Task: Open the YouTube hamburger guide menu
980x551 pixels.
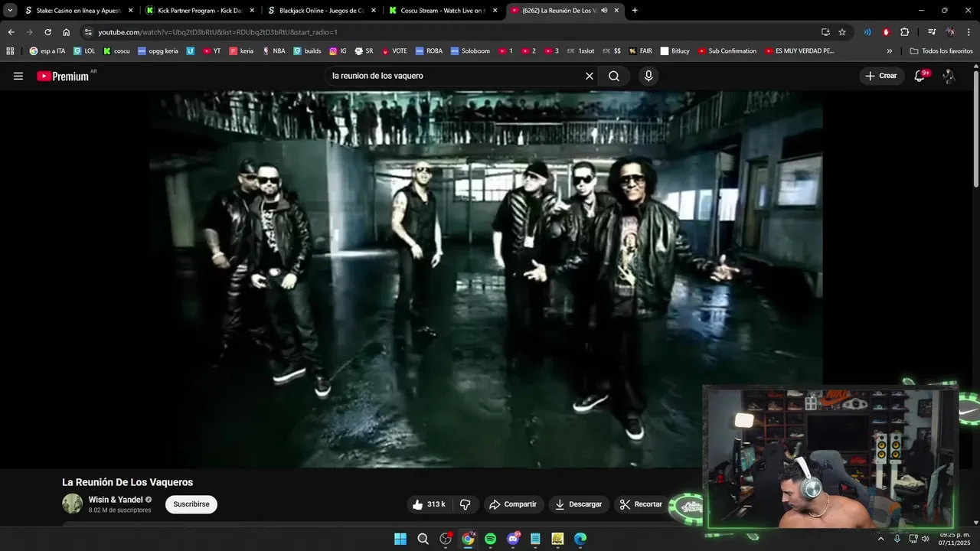Action: point(18,76)
